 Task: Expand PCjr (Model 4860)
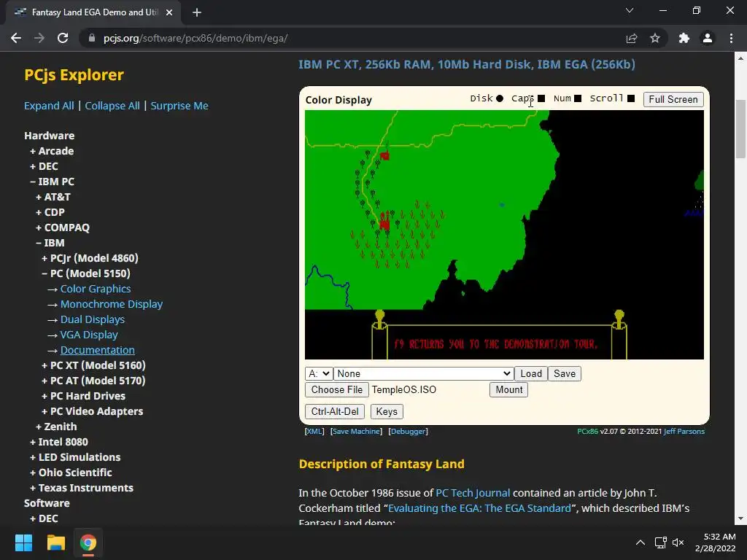point(90,258)
